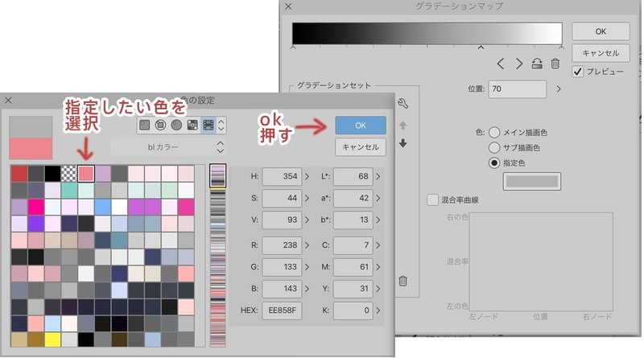Viewport: 644px width, 358px height.
Task: Select the メイン描画色 radio button
Action: click(494, 132)
